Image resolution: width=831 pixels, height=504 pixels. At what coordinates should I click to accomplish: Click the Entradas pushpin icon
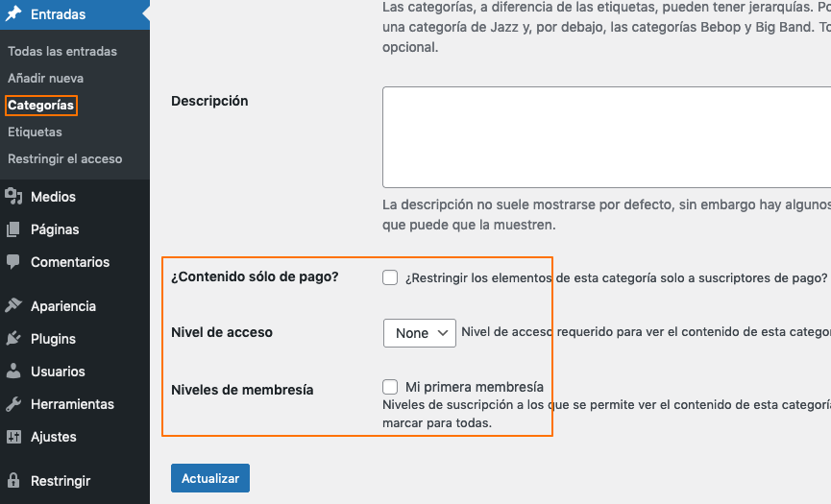(x=13, y=14)
